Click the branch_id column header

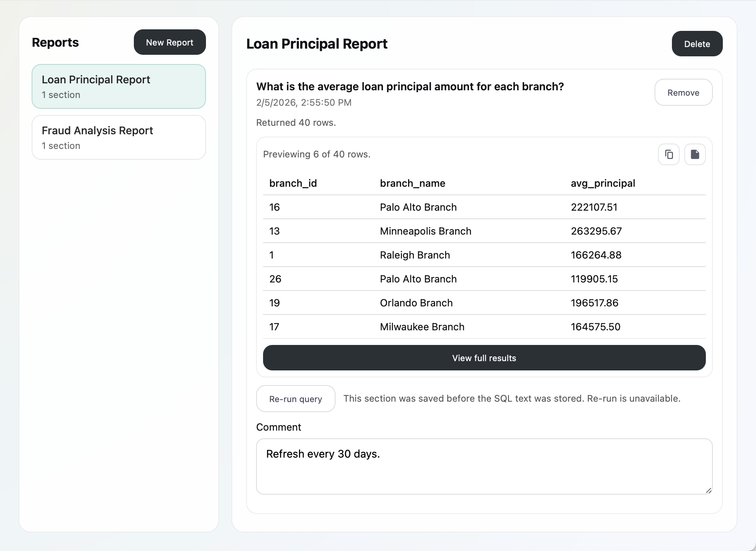pyautogui.click(x=293, y=183)
